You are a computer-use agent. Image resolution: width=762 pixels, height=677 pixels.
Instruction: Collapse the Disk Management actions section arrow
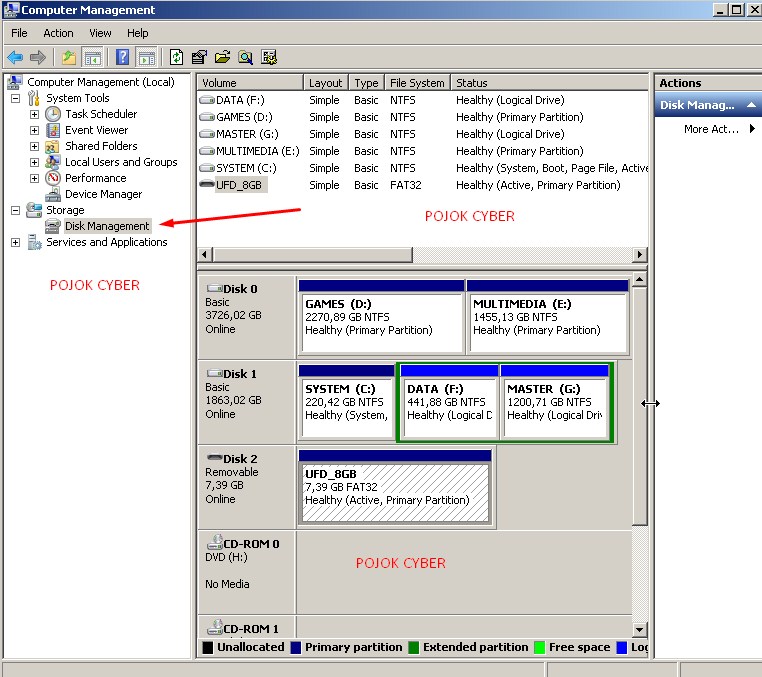751,105
